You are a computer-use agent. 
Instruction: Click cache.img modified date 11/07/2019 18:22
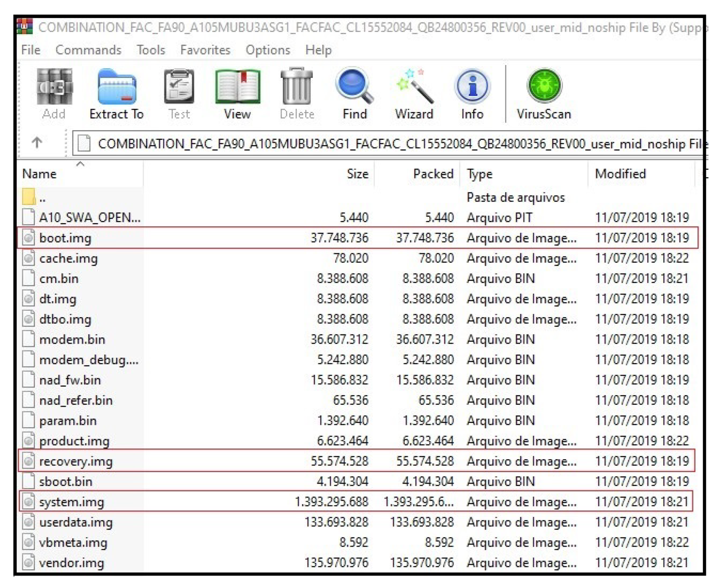642,258
